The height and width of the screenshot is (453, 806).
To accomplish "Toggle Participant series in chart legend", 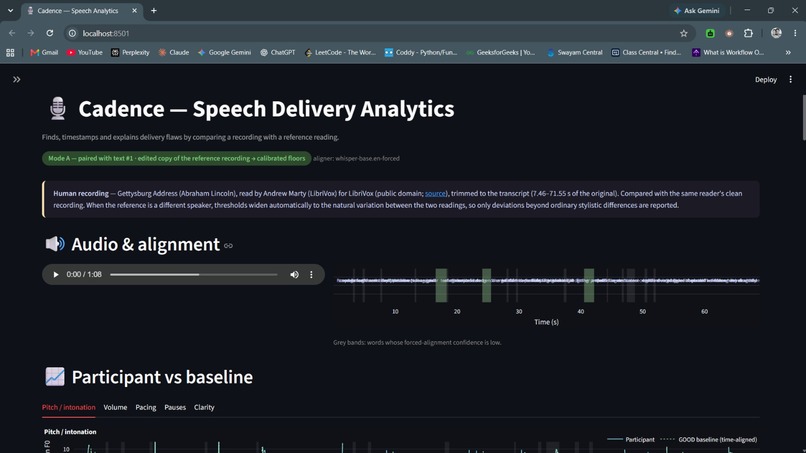I will 631,440.
